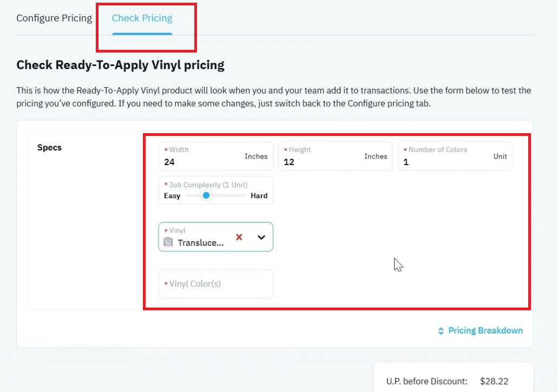Focus the Width input field
Viewport: 558px width, 392px height.
(215, 156)
